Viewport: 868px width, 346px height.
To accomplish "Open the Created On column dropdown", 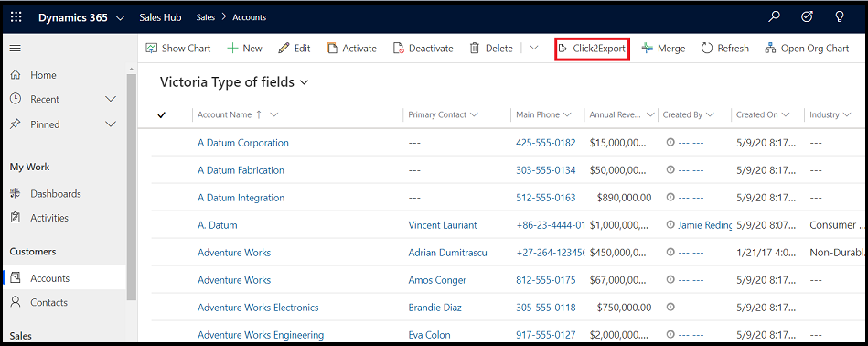I will tap(786, 114).
